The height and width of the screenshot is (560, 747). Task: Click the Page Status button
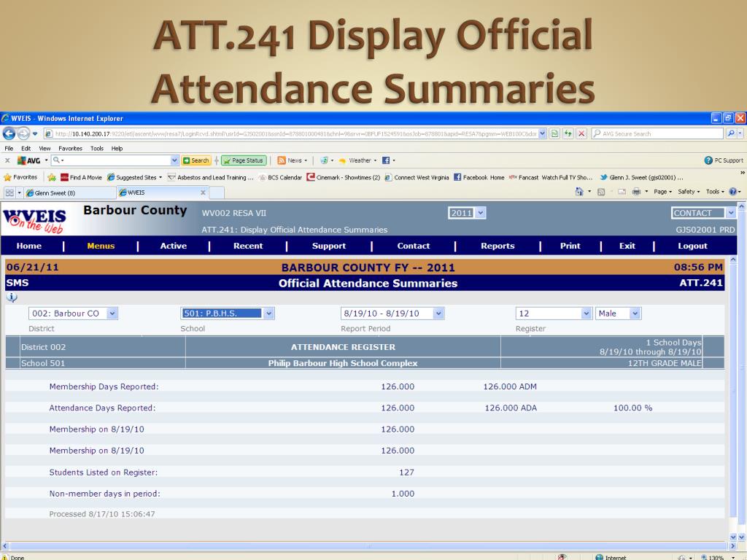click(244, 160)
